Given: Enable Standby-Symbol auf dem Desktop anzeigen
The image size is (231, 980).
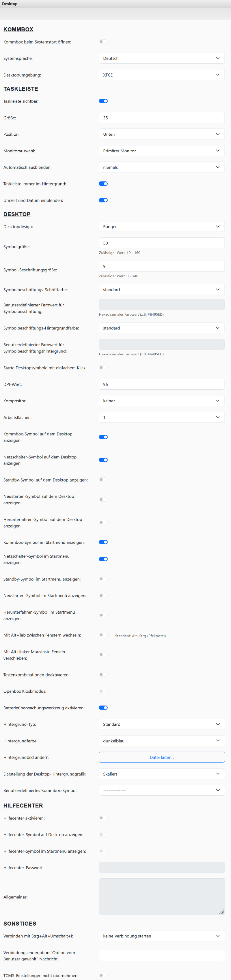Looking at the screenshot, I should 103,480.
